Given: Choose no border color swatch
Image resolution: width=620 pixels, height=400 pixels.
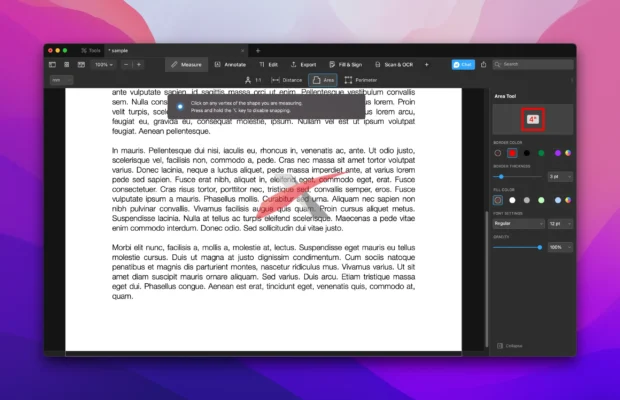Looking at the screenshot, I should click(x=498, y=153).
